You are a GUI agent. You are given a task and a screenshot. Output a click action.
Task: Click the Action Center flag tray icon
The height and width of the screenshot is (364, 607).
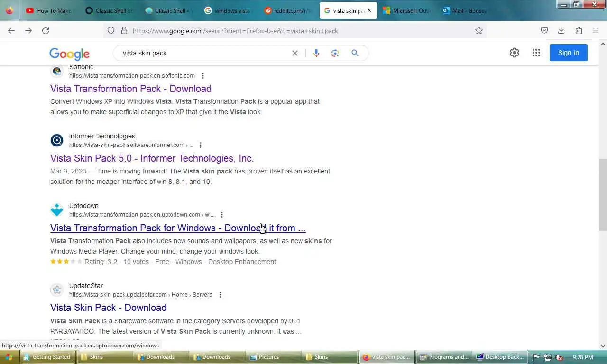pos(536,357)
